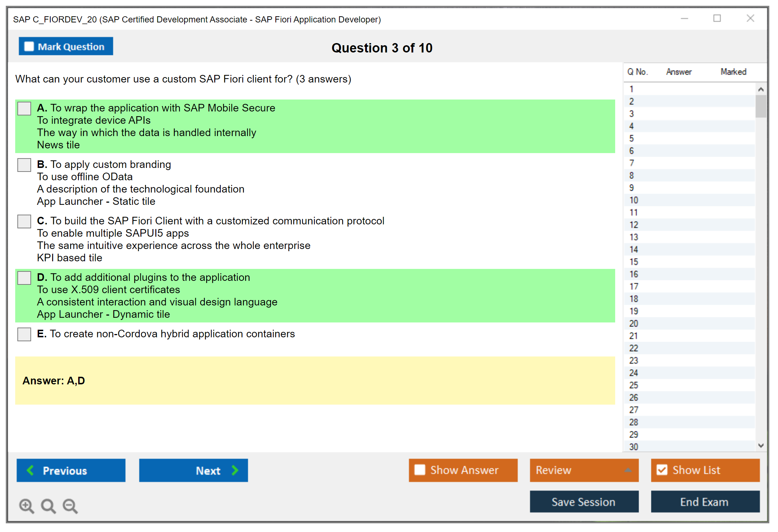Check answer option D checkbox
The height and width of the screenshot is (532, 778).
(24, 278)
